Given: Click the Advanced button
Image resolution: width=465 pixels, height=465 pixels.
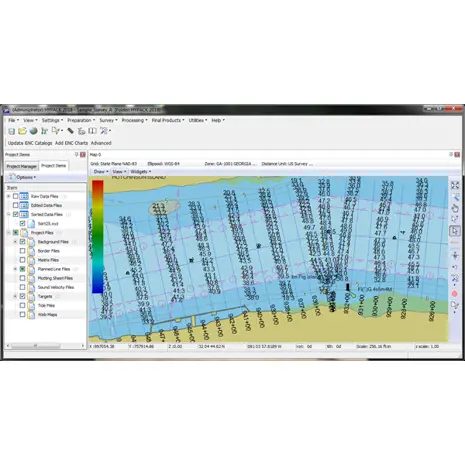Looking at the screenshot, I should (x=101, y=143).
